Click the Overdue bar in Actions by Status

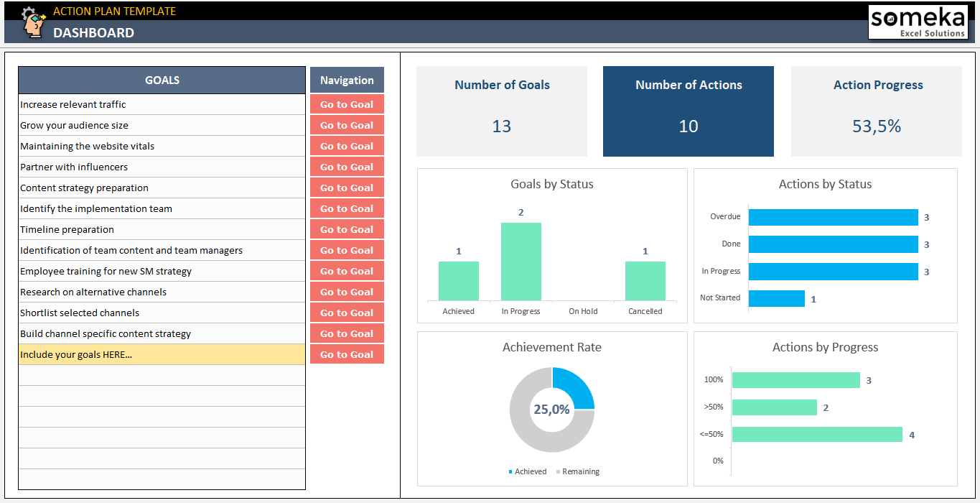[x=833, y=216]
